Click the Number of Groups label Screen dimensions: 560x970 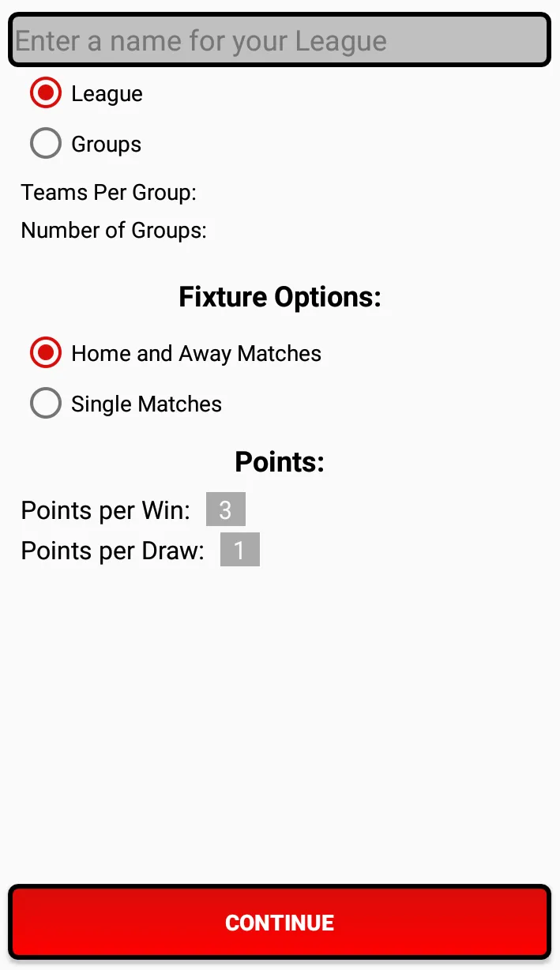pyautogui.click(x=114, y=230)
